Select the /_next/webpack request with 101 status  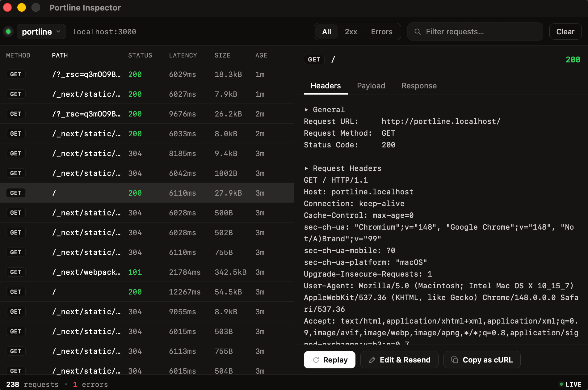tap(147, 272)
